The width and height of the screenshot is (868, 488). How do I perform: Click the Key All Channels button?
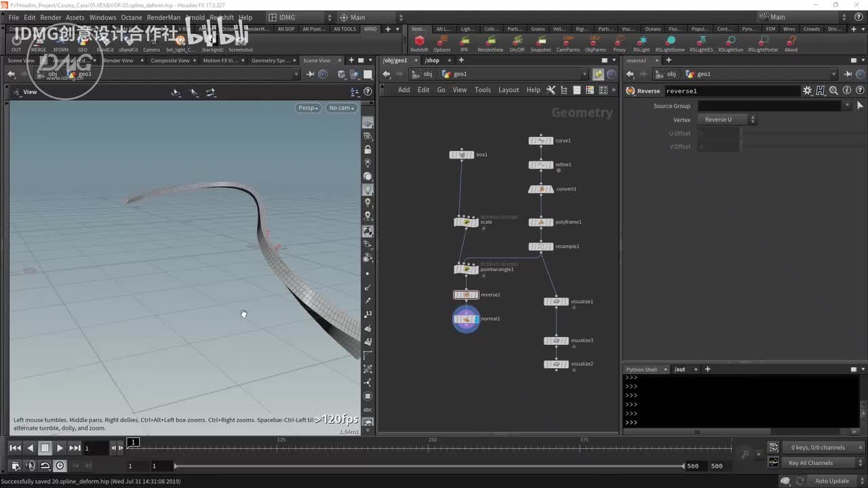tap(810, 463)
